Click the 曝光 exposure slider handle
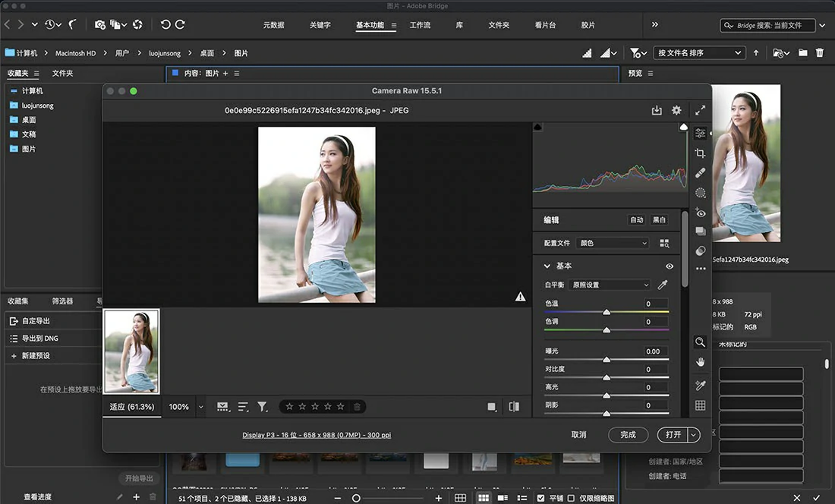This screenshot has height=504, width=835. 607,360
